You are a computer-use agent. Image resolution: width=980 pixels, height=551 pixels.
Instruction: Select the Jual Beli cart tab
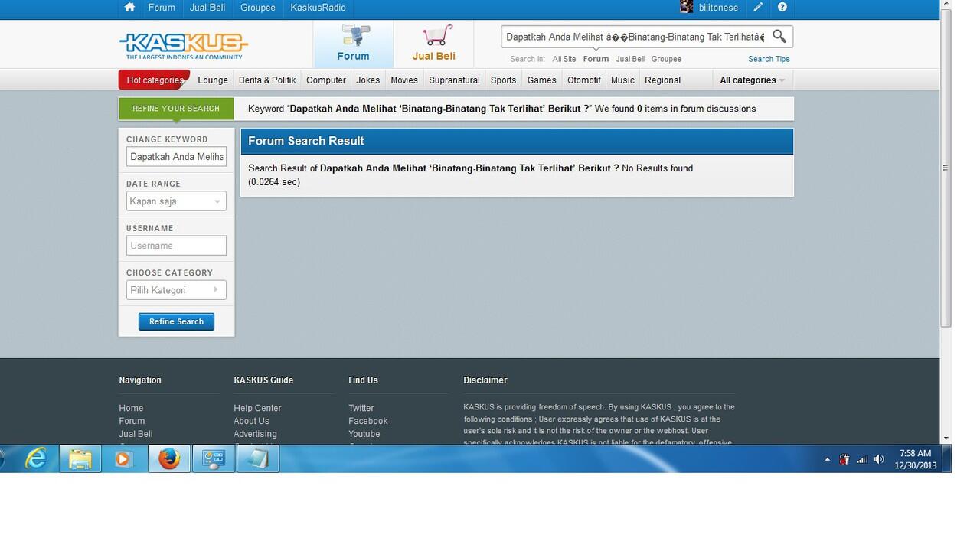[434, 44]
